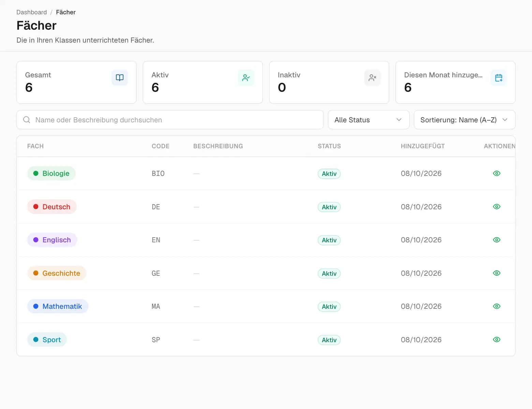Image resolution: width=532 pixels, height=409 pixels.
Task: Open Englisch row eye icon
Action: pyautogui.click(x=497, y=240)
